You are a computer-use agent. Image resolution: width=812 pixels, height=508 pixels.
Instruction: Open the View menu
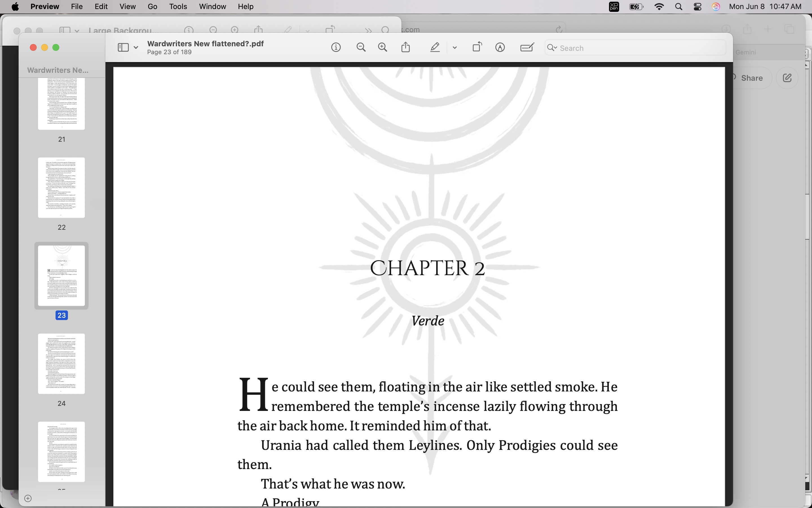click(x=127, y=7)
